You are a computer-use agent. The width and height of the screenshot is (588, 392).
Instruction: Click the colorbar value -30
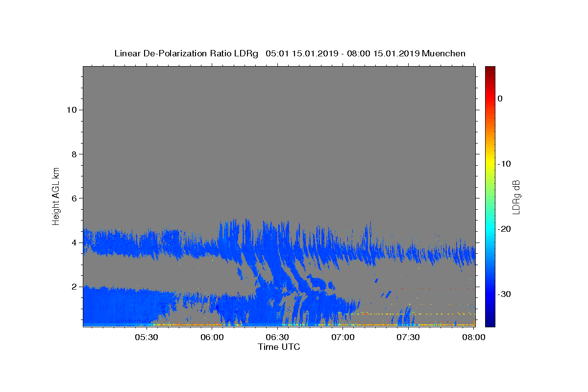[504, 294]
